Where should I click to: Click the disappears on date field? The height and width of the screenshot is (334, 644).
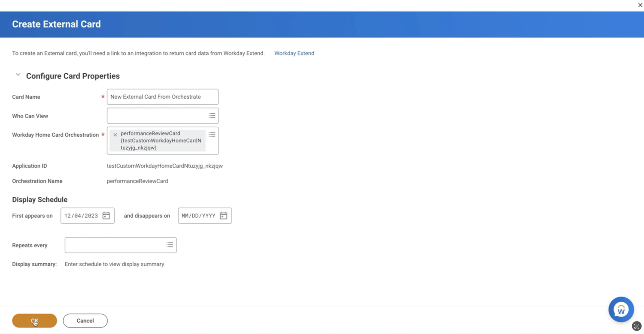coord(199,216)
